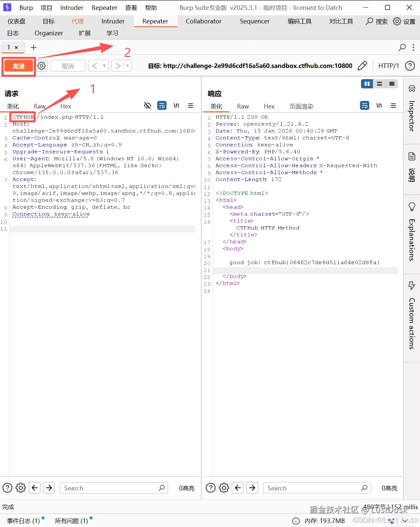Open the response editor hamburger menu
This screenshot has width=420, height=527.
point(393,106)
